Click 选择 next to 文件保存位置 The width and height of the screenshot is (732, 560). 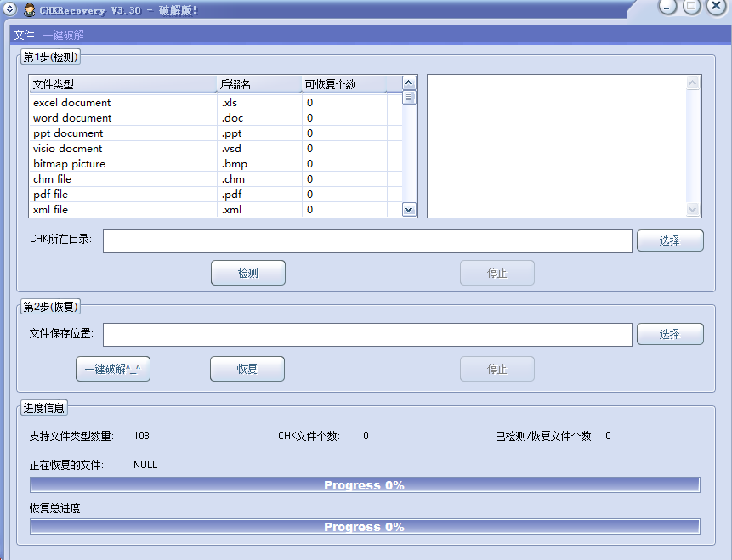point(670,334)
